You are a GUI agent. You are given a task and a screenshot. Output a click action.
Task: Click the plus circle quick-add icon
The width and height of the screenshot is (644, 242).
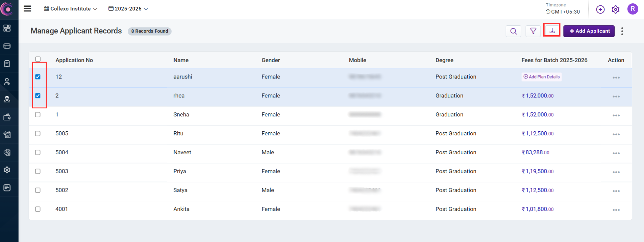[600, 9]
